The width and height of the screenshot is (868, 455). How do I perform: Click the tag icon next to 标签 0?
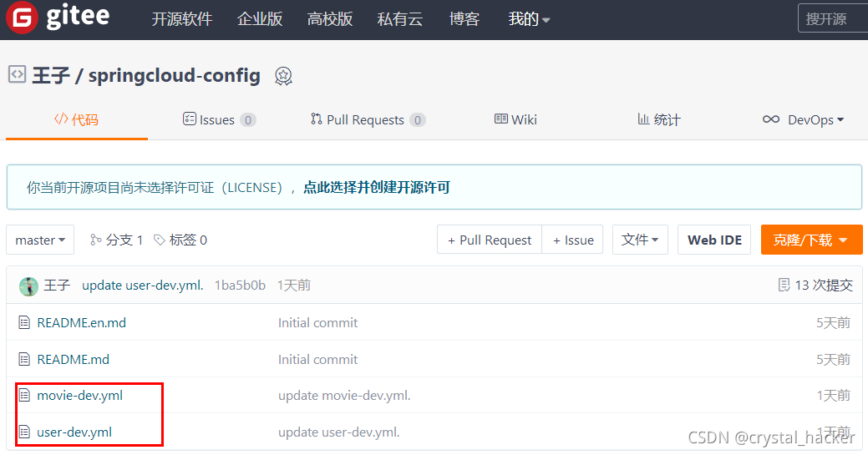click(x=160, y=240)
